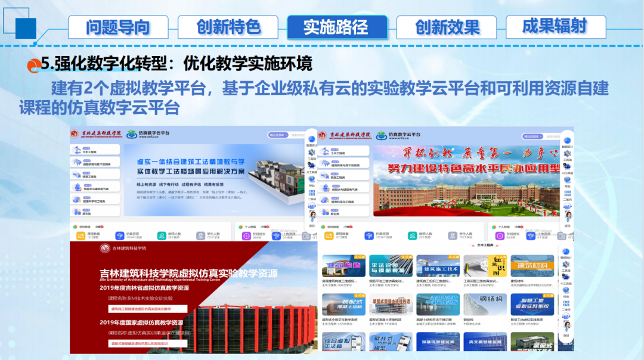The height and width of the screenshot is (360, 644).
Task: Select 道路桥梁与地下空间类 in left platform screenshot
Action: [x=95, y=163]
